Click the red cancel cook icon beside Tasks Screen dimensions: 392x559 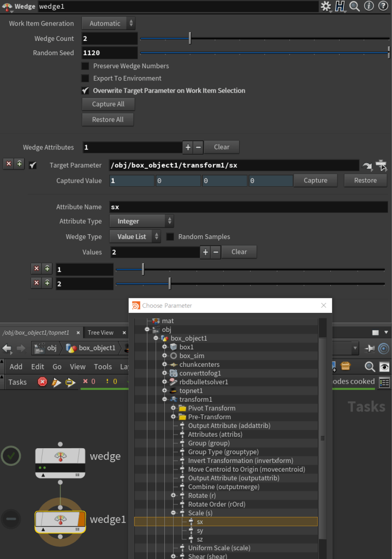43,382
